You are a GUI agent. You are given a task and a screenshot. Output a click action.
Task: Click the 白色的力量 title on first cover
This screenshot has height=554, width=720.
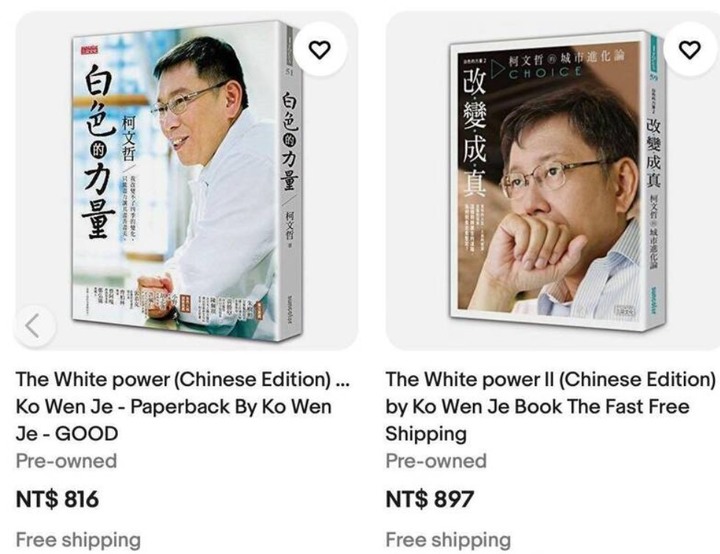[98, 152]
